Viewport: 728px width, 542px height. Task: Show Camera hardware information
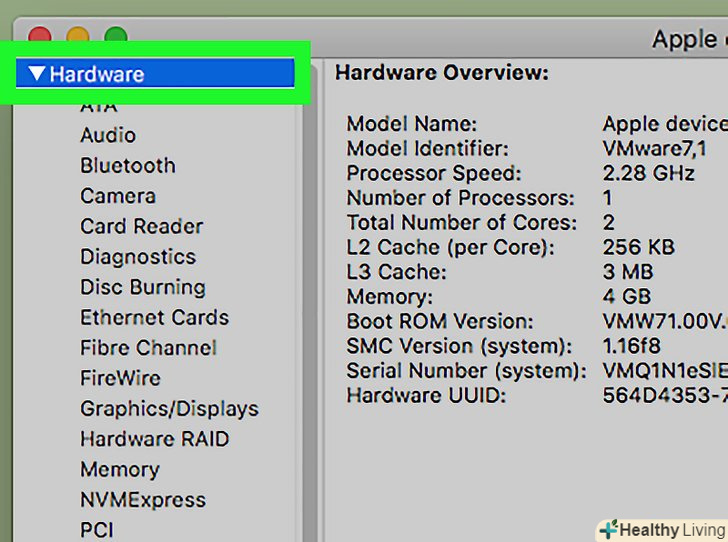coord(117,196)
